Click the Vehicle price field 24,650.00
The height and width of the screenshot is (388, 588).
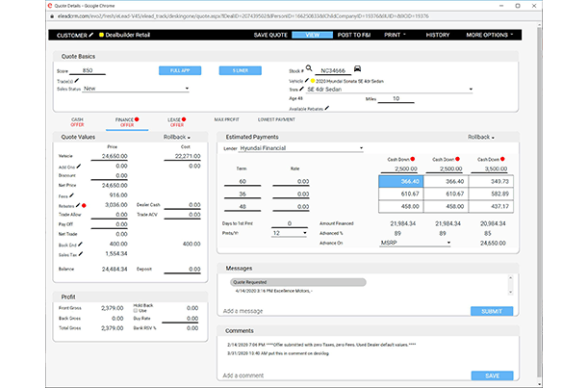109,156
